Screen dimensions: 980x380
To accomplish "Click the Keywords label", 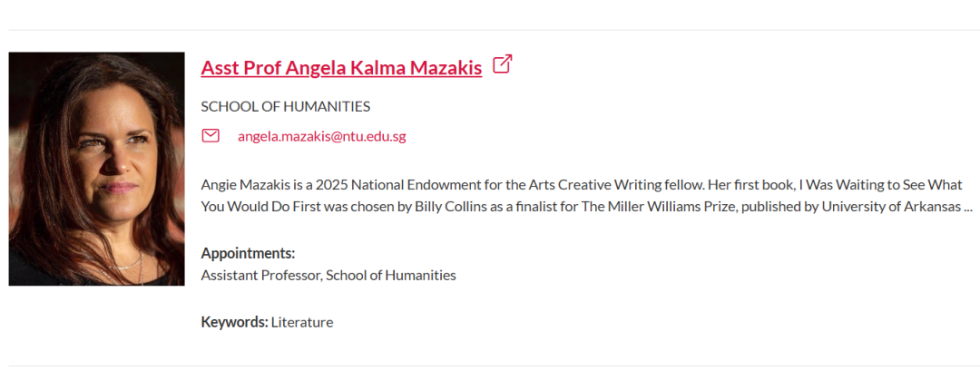I will click(x=234, y=322).
